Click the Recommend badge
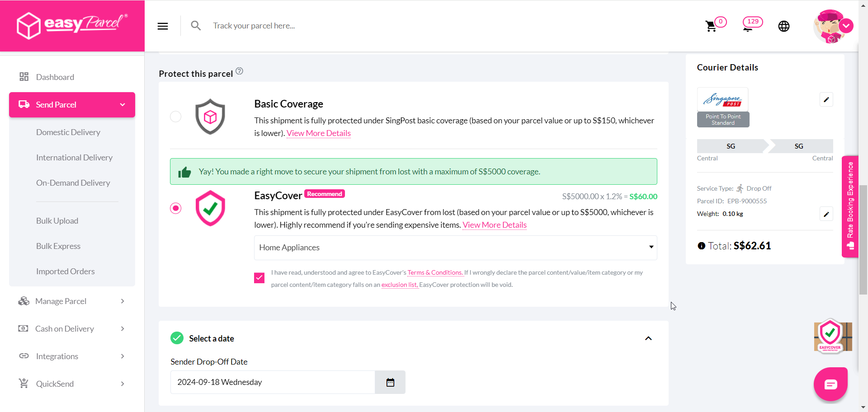Image resolution: width=868 pixels, height=412 pixels. [x=325, y=194]
